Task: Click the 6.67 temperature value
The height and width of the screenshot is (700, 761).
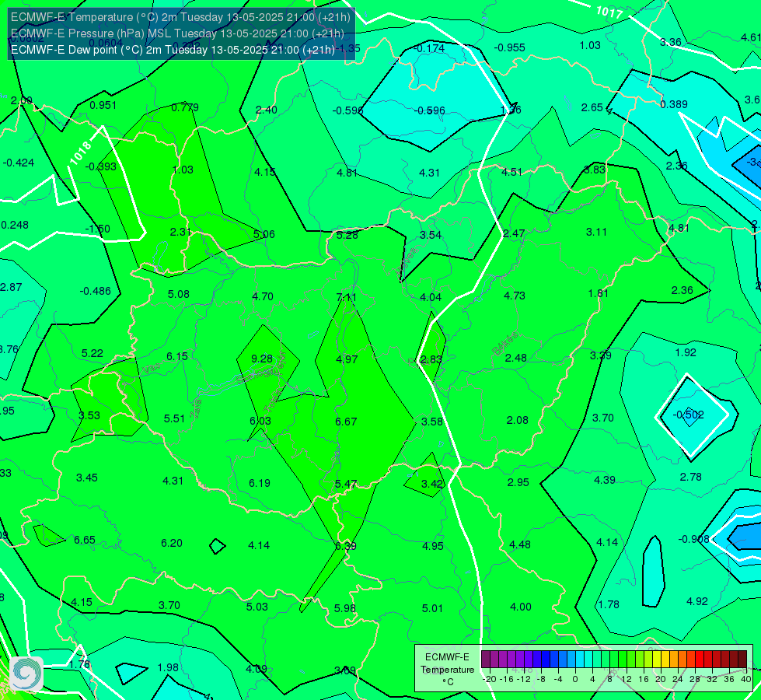Action: click(x=346, y=421)
